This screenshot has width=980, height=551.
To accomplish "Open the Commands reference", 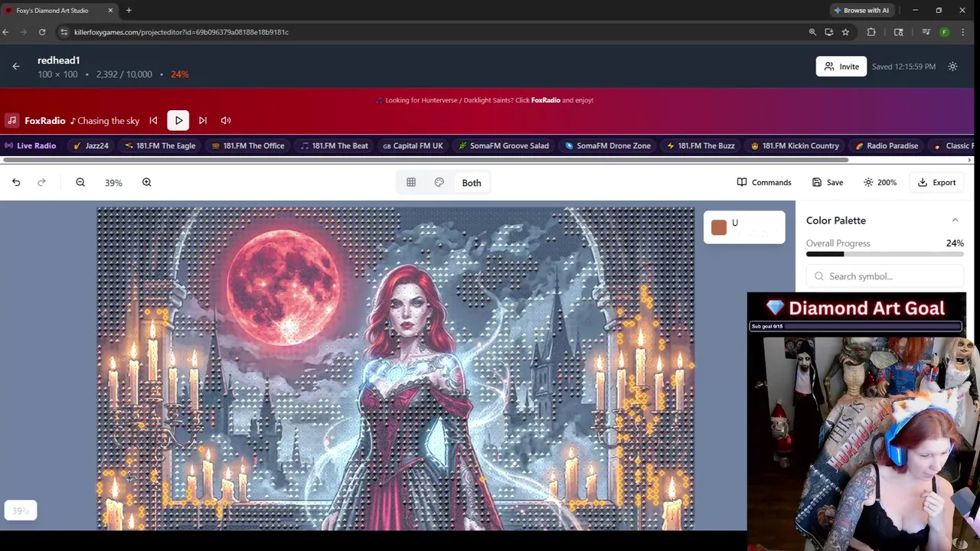I will (x=764, y=182).
